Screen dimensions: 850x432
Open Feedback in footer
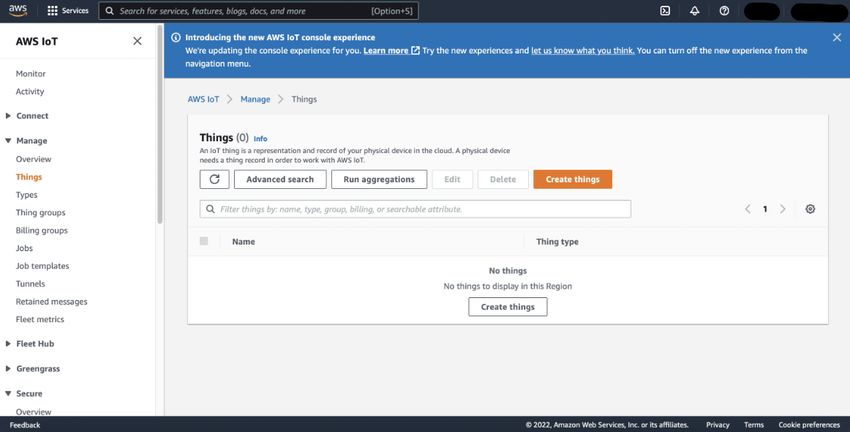[x=25, y=425]
